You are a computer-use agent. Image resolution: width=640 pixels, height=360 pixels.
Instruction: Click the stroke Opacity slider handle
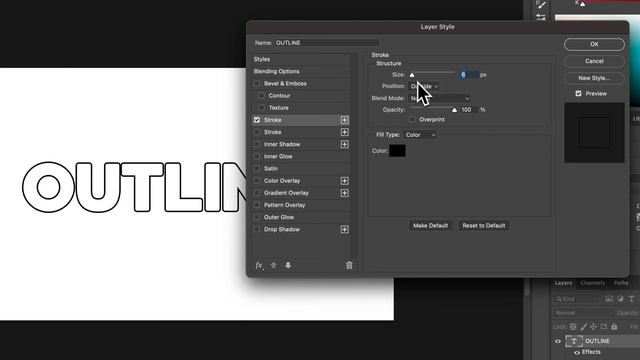[454, 110]
